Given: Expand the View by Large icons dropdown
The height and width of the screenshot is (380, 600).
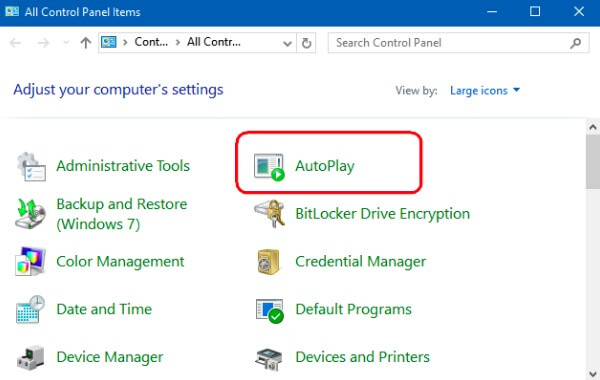Looking at the screenshot, I should (485, 90).
